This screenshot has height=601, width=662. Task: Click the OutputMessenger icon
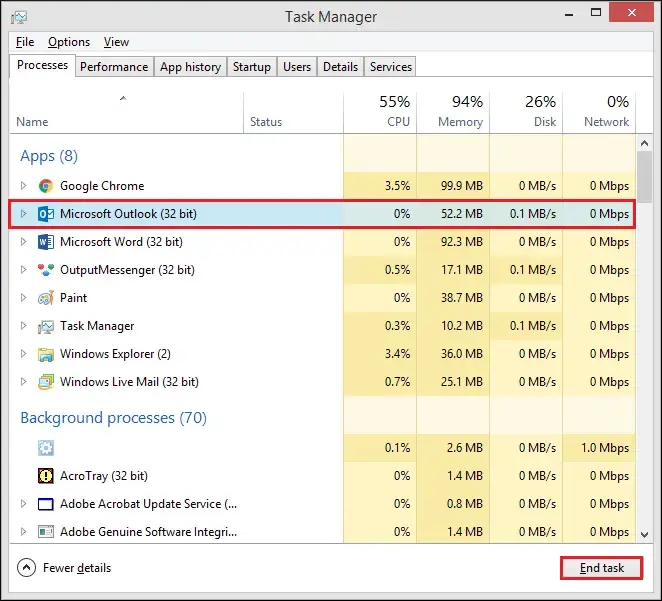46,270
